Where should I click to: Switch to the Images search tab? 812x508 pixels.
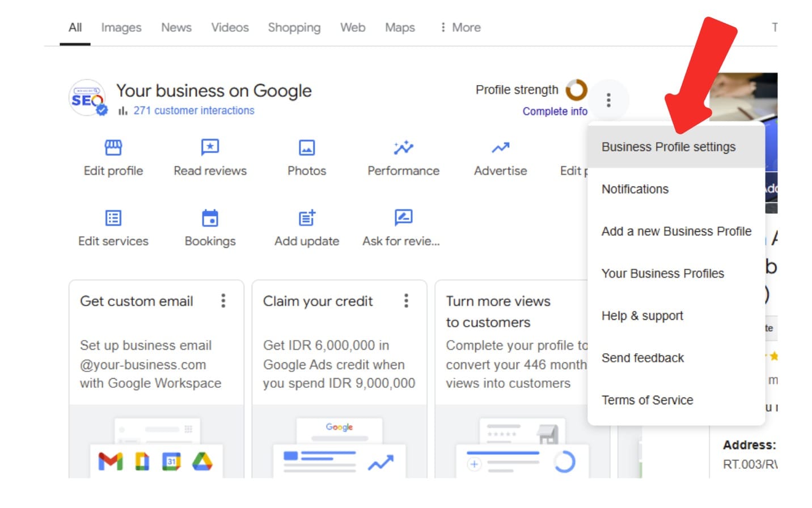click(x=121, y=27)
